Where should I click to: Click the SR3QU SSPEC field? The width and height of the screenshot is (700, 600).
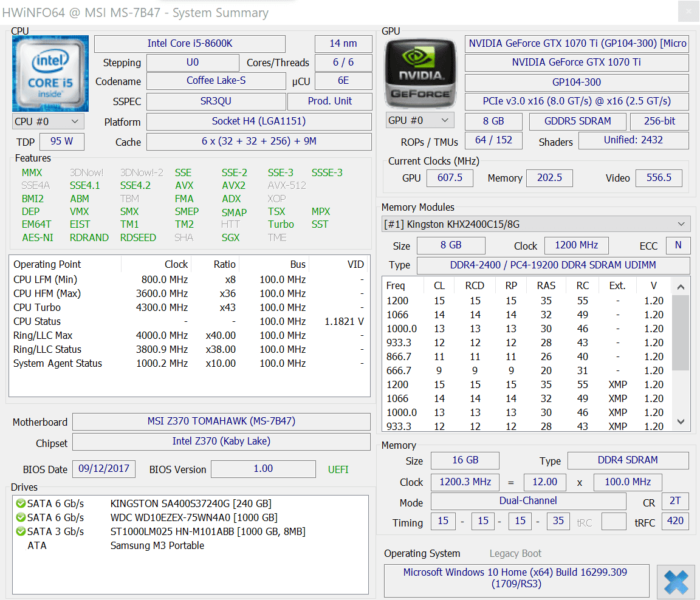click(x=216, y=101)
